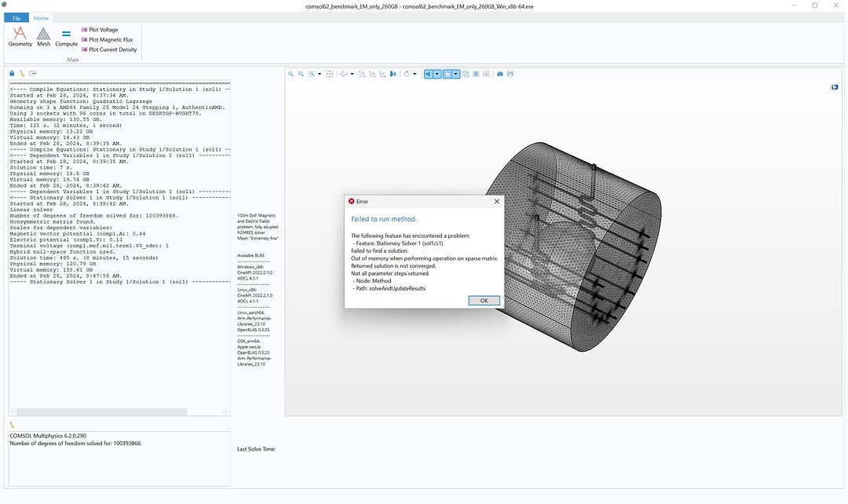The image size is (848, 504).
Task: Clear the log using the brush icon
Action: [x=21, y=72]
